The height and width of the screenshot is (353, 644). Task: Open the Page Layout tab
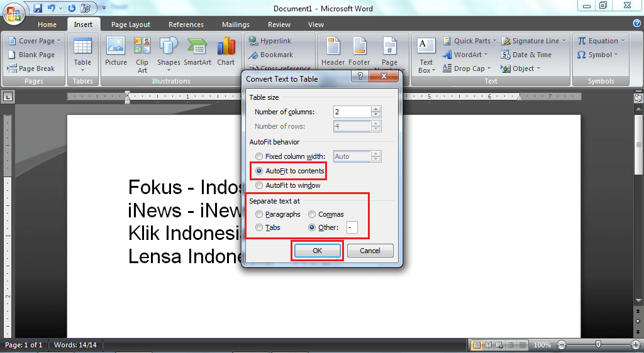coord(131,24)
